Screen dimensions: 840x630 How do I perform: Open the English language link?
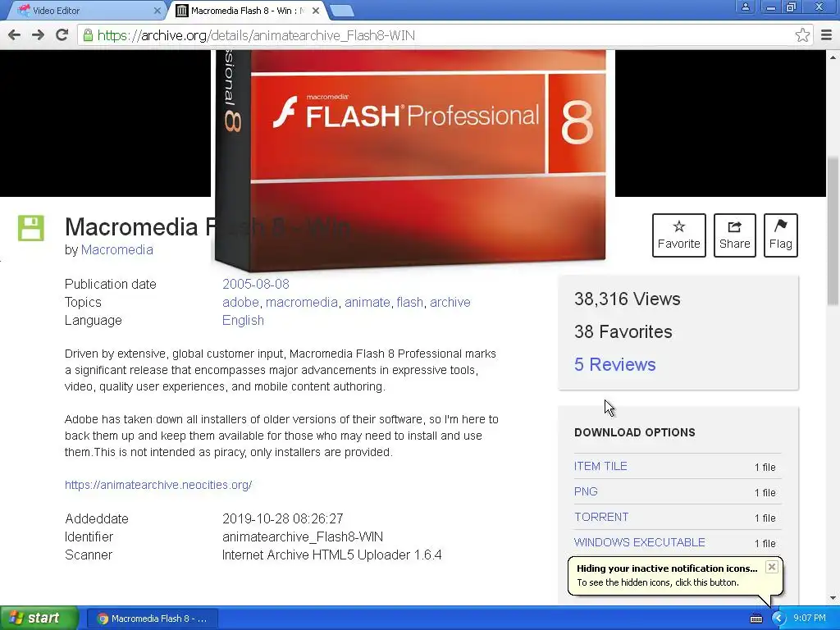243,321
